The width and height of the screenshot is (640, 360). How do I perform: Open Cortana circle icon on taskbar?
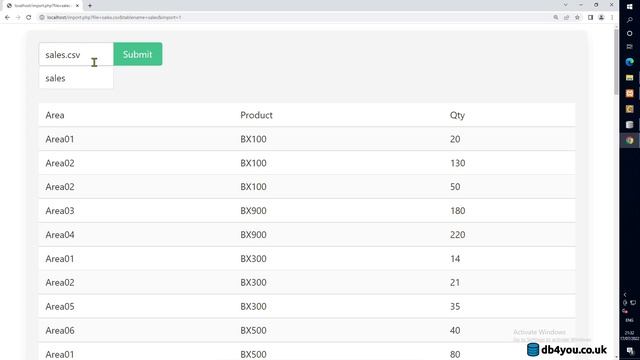629,33
